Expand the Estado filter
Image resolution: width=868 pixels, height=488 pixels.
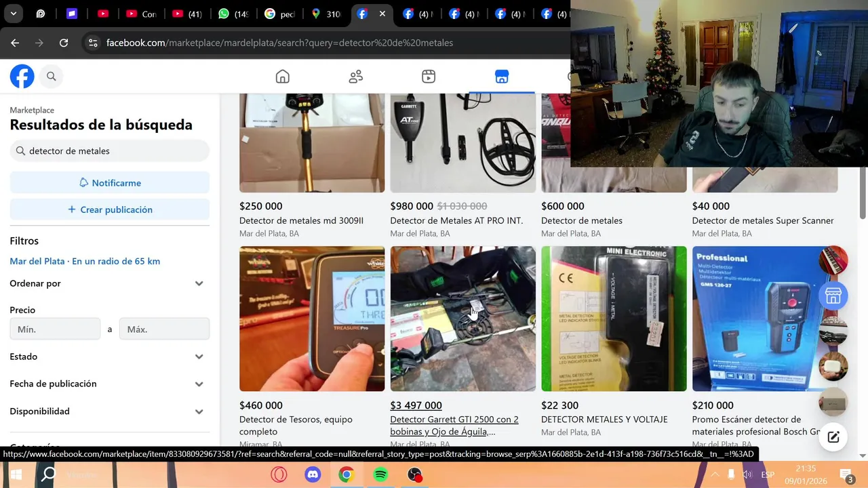coord(109,357)
